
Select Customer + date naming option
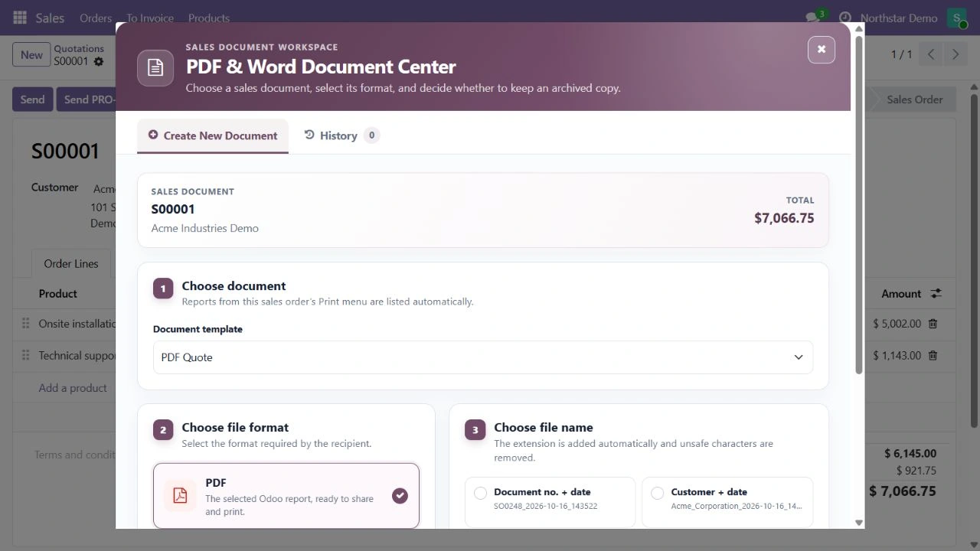pos(727,502)
